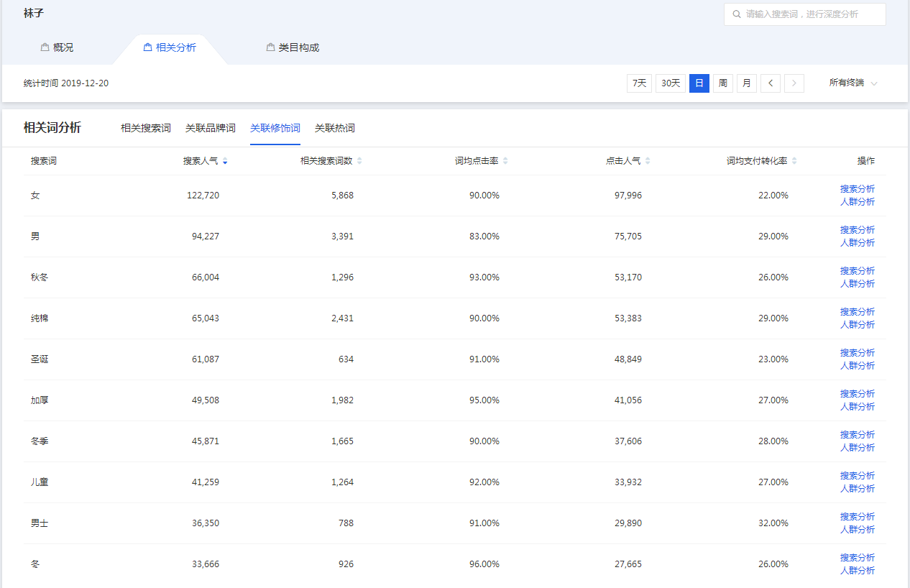
Task: Focus the search keyword input field
Action: tap(805, 14)
